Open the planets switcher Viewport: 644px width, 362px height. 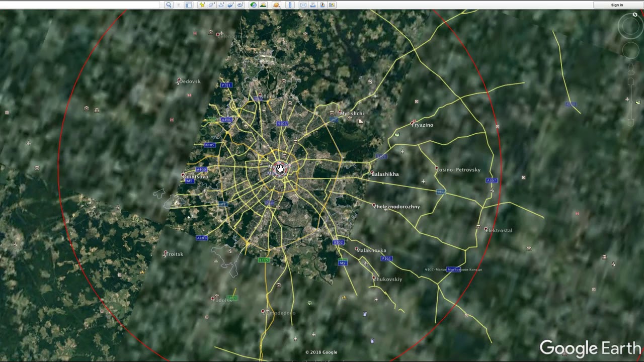[x=276, y=5]
